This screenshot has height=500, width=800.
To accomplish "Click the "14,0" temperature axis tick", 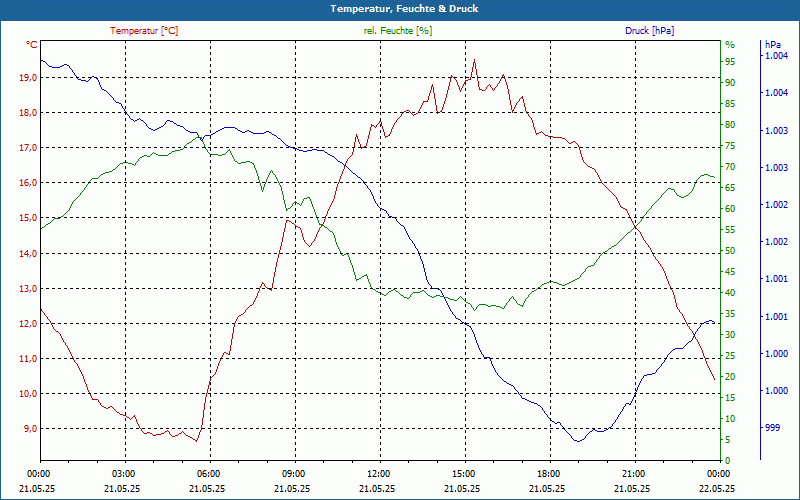I will click(x=29, y=254).
